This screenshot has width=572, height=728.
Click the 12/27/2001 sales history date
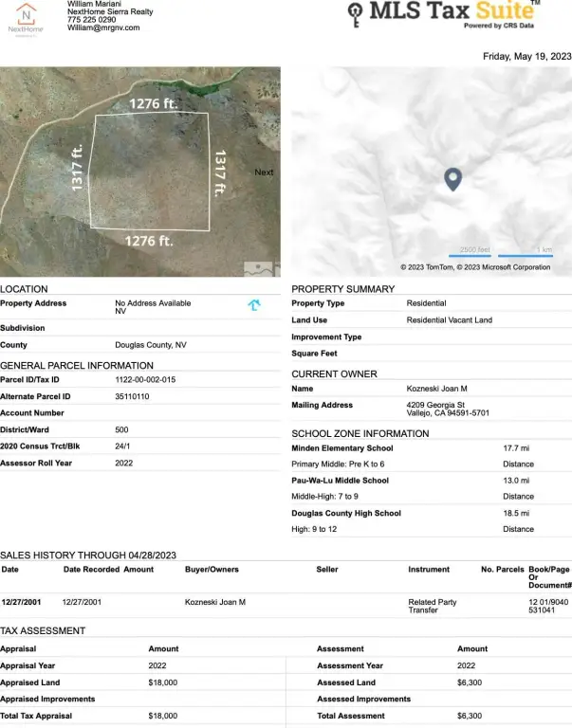(x=20, y=602)
